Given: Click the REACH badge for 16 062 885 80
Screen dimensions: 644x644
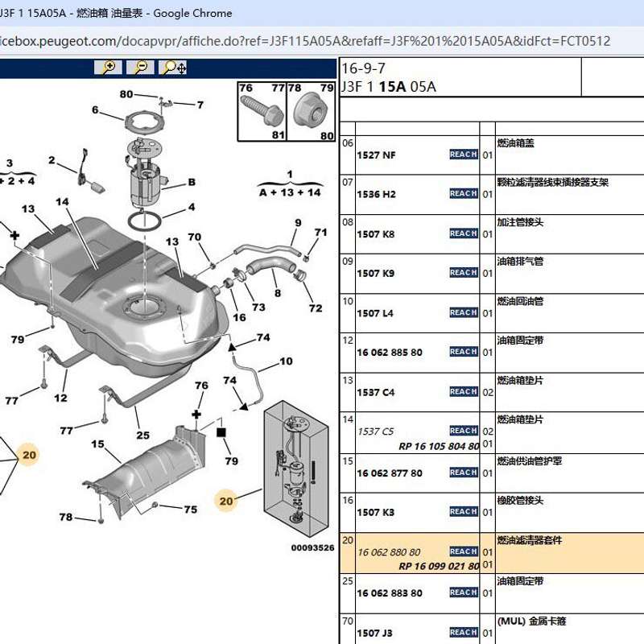Looking at the screenshot, I should (x=464, y=352).
